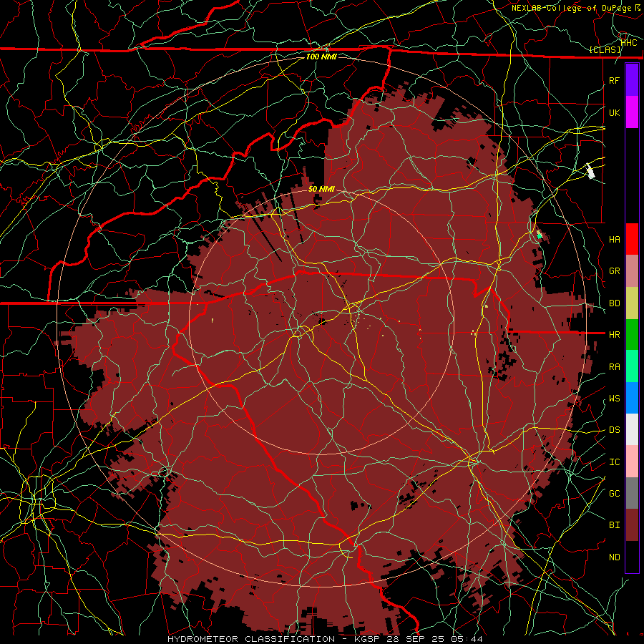
Task: Click the small green rain echo on map
Action: 540,236
